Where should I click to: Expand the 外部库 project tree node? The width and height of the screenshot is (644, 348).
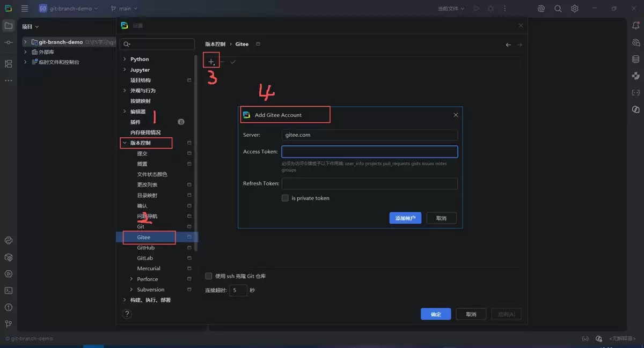click(x=25, y=52)
